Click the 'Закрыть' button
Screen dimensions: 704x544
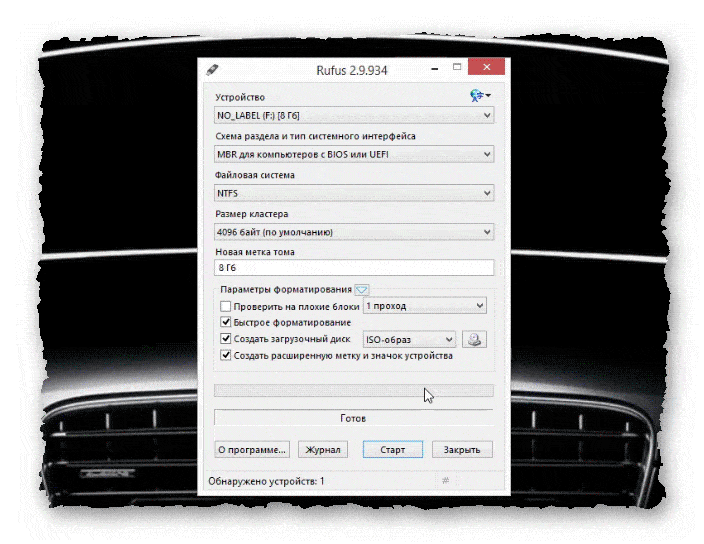[462, 450]
